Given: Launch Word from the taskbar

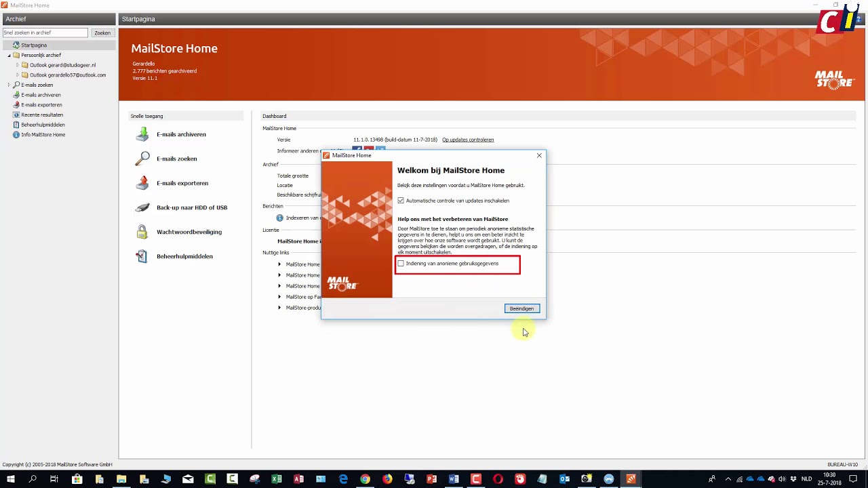Looking at the screenshot, I should tap(454, 479).
